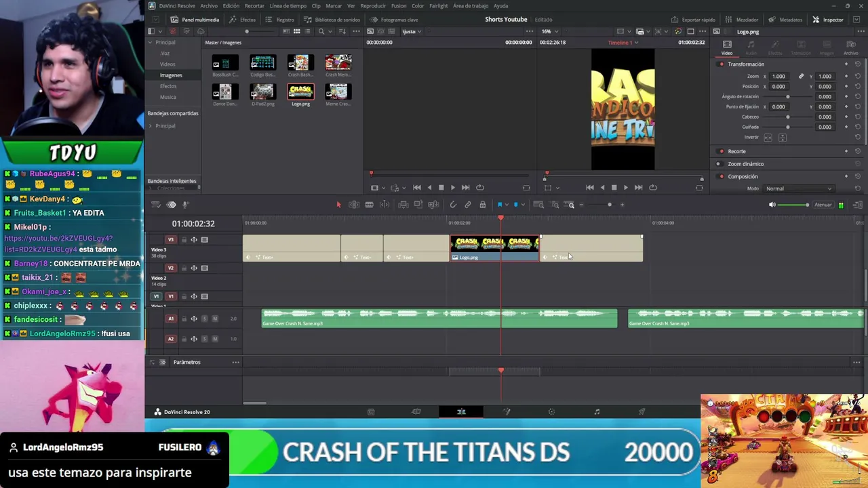Screen dimensions: 868x488
Task: Reset the Transformación section
Action: coord(858,64)
